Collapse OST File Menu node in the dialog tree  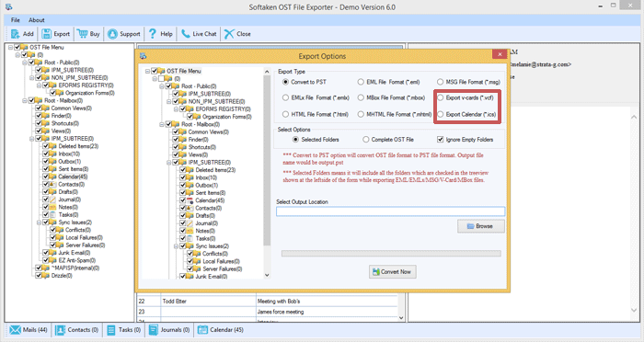coord(147,72)
